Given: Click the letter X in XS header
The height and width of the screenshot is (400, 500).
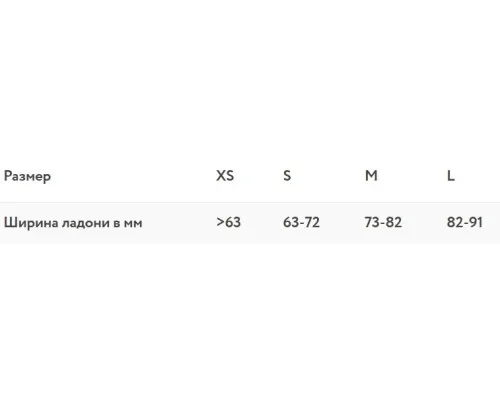Looking at the screenshot, I should tap(221, 175).
